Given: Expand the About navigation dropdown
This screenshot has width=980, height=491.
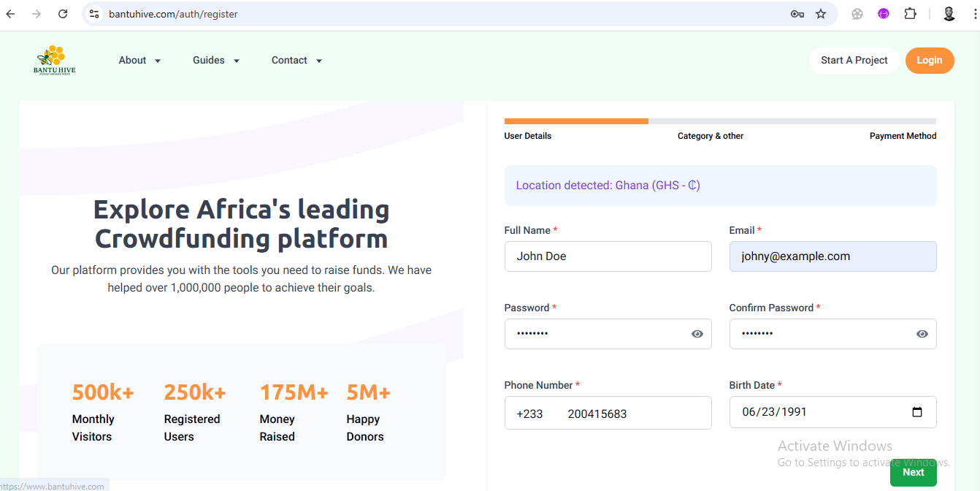Looking at the screenshot, I should (x=139, y=60).
